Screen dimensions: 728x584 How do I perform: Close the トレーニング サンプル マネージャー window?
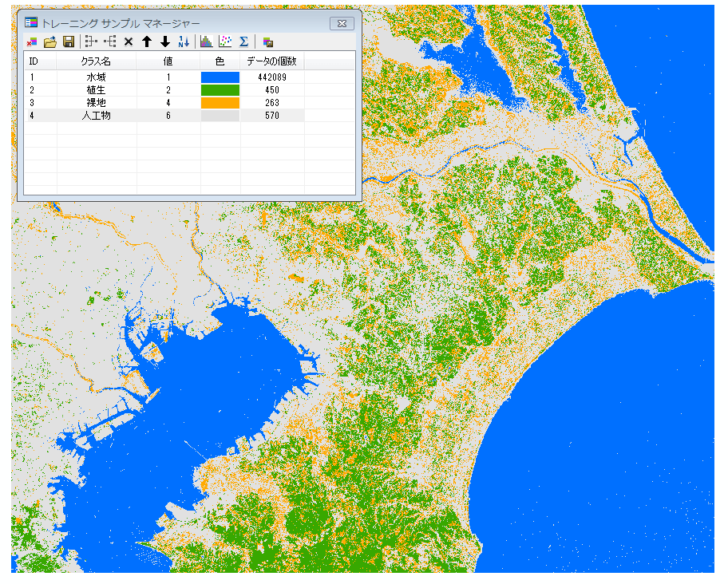pyautogui.click(x=342, y=23)
